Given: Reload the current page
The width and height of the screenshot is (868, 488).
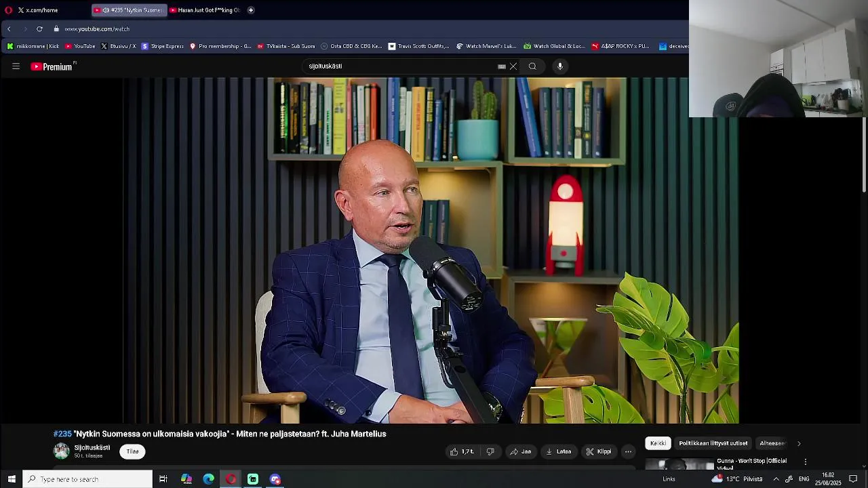Looking at the screenshot, I should pyautogui.click(x=39, y=29).
